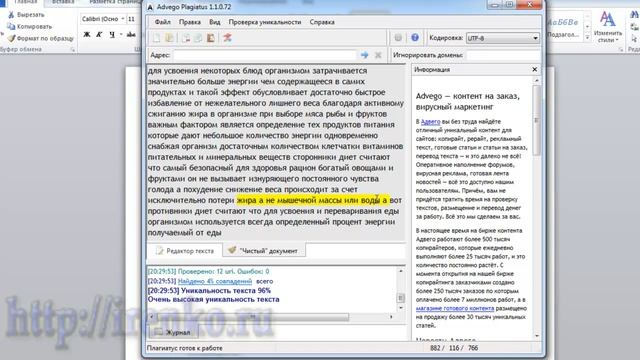Click Изменить стили button in Word
This screenshot has width=640, height=360.
(x=607, y=27)
